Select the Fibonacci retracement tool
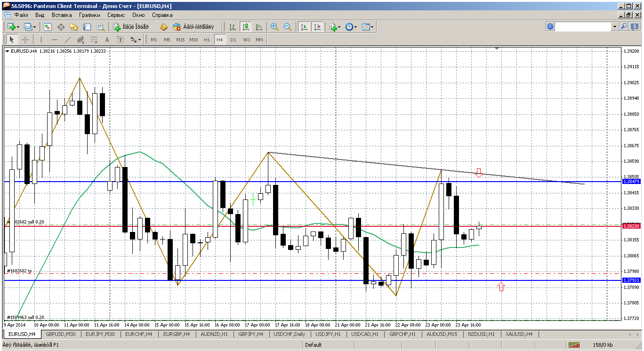644x351 pixels. tap(94, 40)
